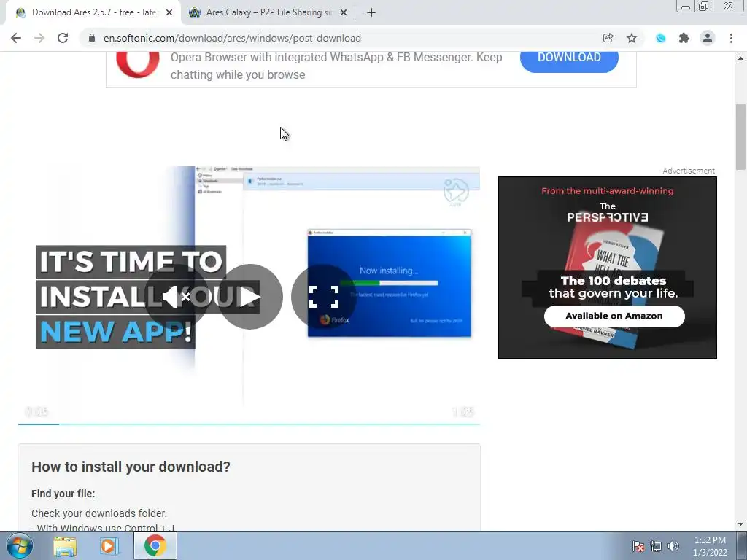Click 'How to install your download?' heading
Image resolution: width=747 pixels, height=560 pixels.
click(x=131, y=467)
